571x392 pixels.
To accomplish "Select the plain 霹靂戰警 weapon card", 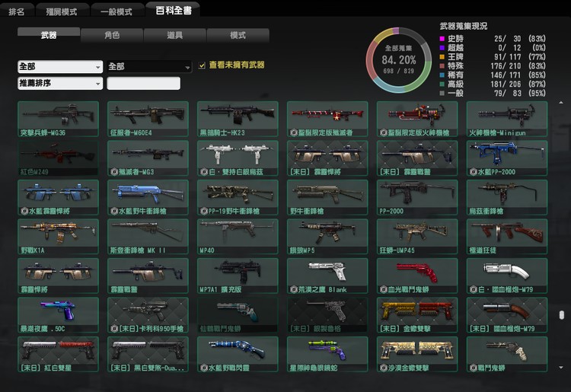I will [148, 276].
